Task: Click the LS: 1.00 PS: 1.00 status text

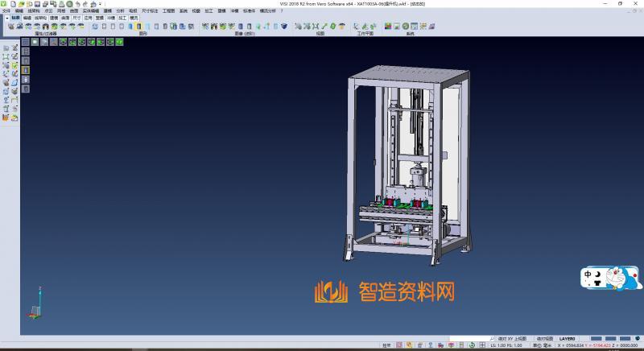Action: (x=506, y=345)
